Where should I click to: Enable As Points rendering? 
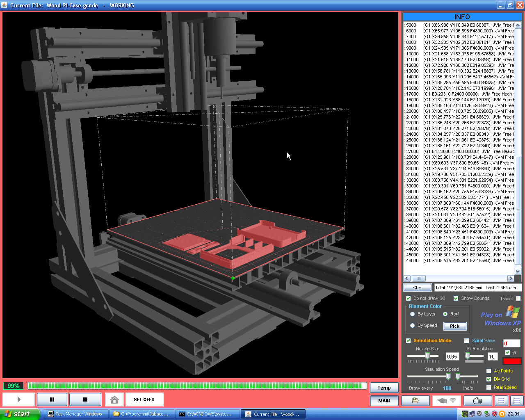[x=488, y=371]
